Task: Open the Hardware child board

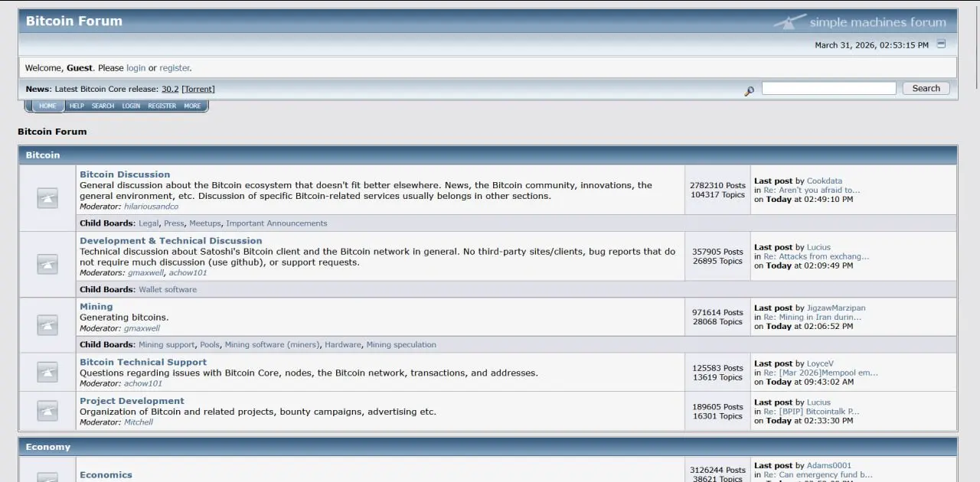Action: tap(343, 345)
